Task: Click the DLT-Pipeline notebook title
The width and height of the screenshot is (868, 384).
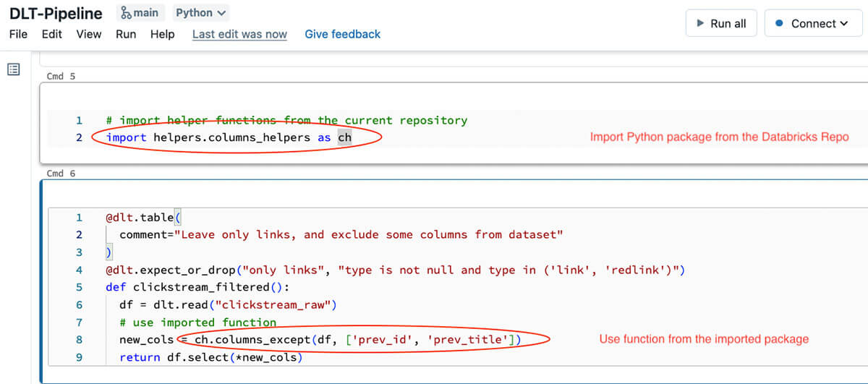Action: coord(56,13)
